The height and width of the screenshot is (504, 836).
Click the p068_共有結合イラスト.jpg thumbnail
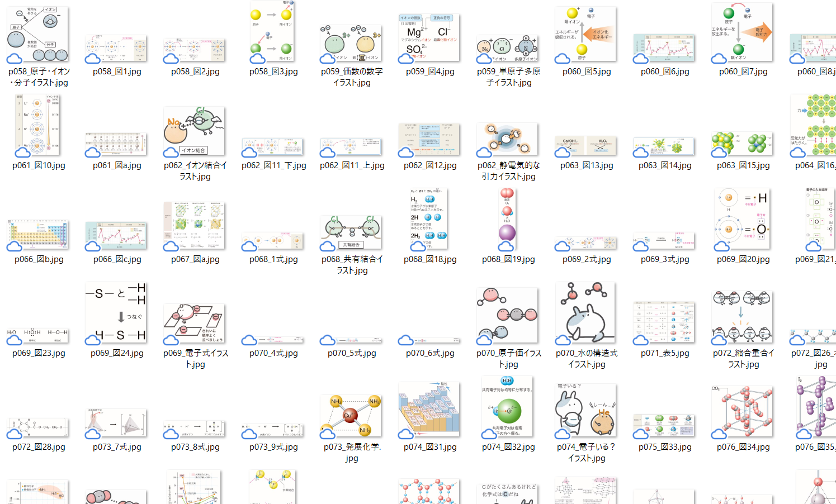click(x=351, y=232)
